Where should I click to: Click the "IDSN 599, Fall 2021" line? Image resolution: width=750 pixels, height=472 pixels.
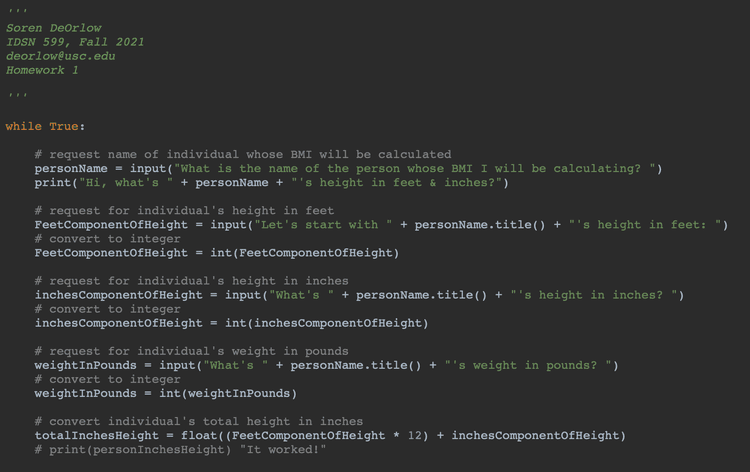[x=75, y=42]
